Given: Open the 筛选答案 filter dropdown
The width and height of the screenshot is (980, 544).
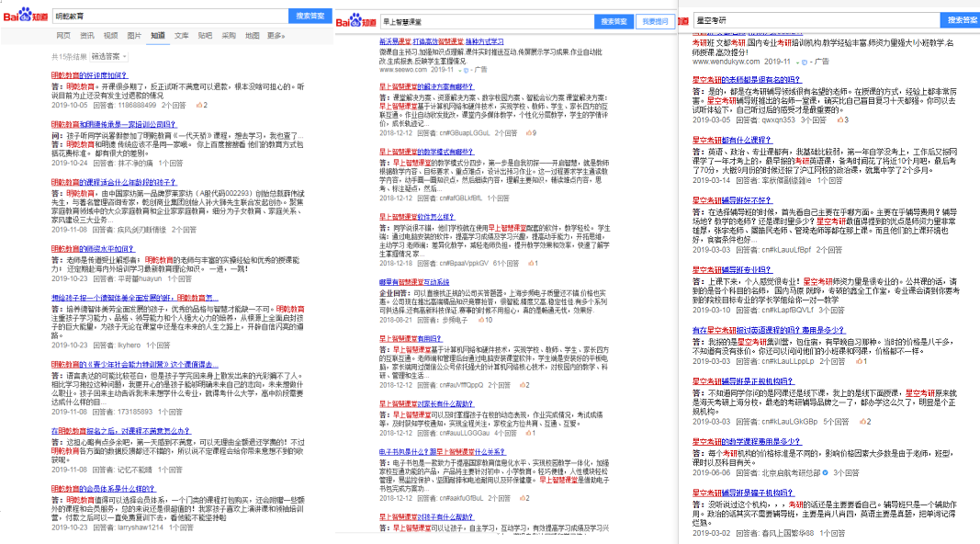Looking at the screenshot, I should (108, 56).
